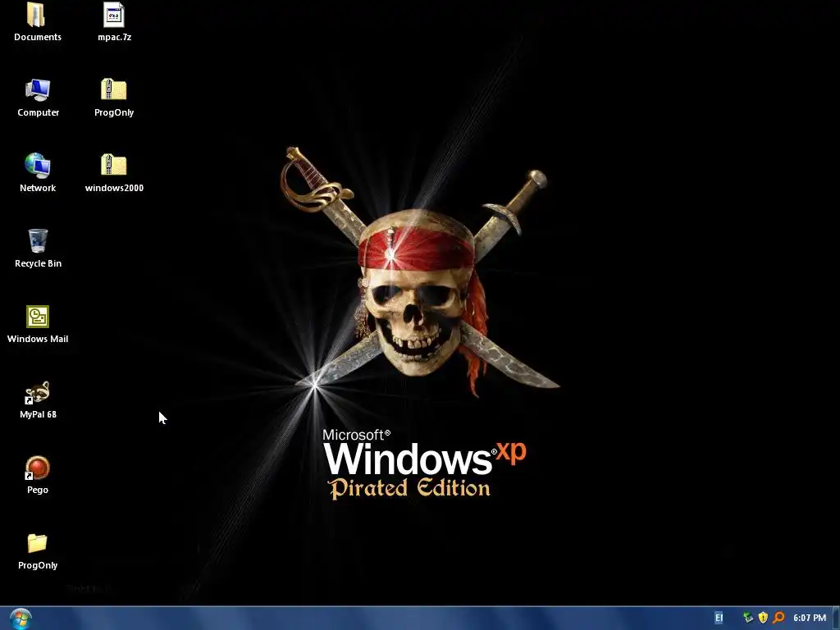The width and height of the screenshot is (840, 630).
Task: Select the windows2000 zip archive
Action: (x=113, y=174)
